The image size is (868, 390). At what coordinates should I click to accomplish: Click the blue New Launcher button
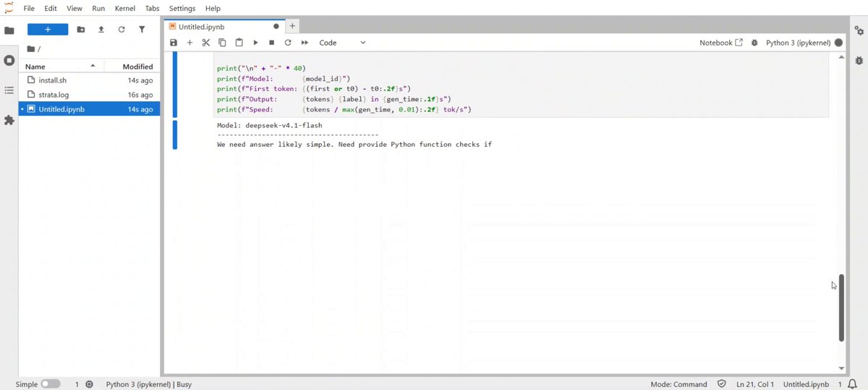tap(48, 30)
